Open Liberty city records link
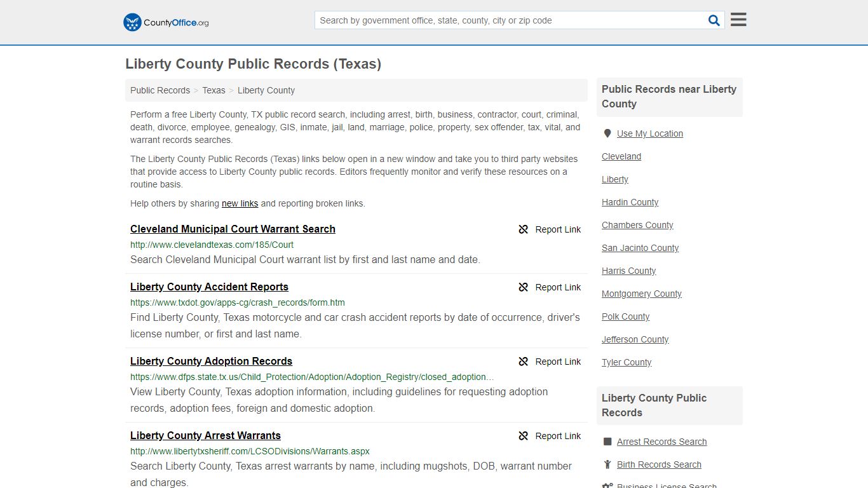 point(615,179)
